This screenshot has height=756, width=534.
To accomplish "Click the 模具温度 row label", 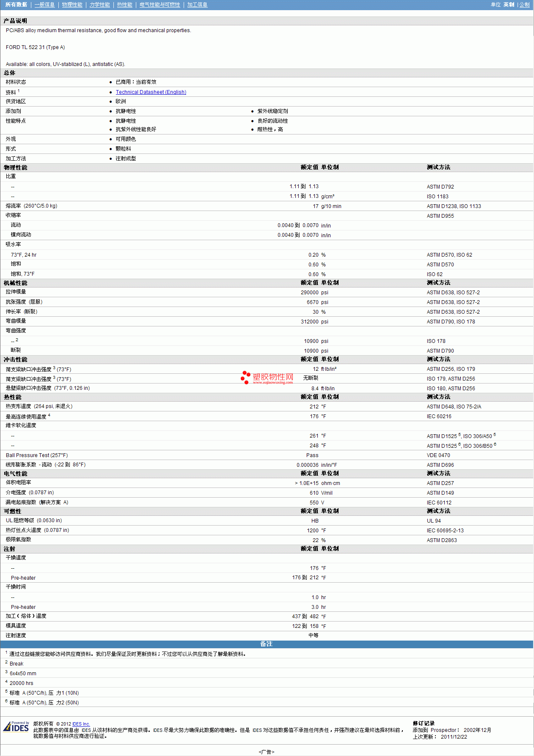I will pos(16,626).
